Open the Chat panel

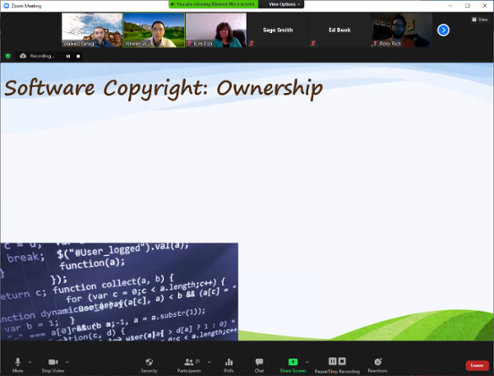click(259, 365)
